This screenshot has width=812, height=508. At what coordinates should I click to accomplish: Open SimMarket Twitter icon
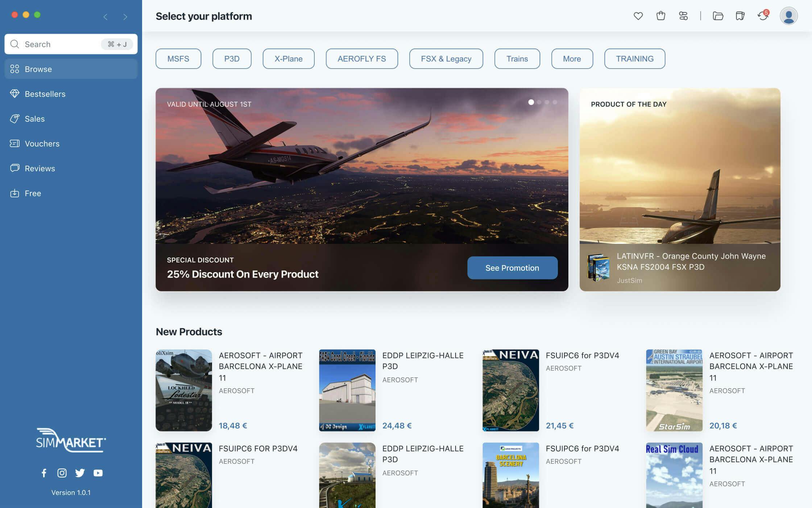click(x=80, y=473)
